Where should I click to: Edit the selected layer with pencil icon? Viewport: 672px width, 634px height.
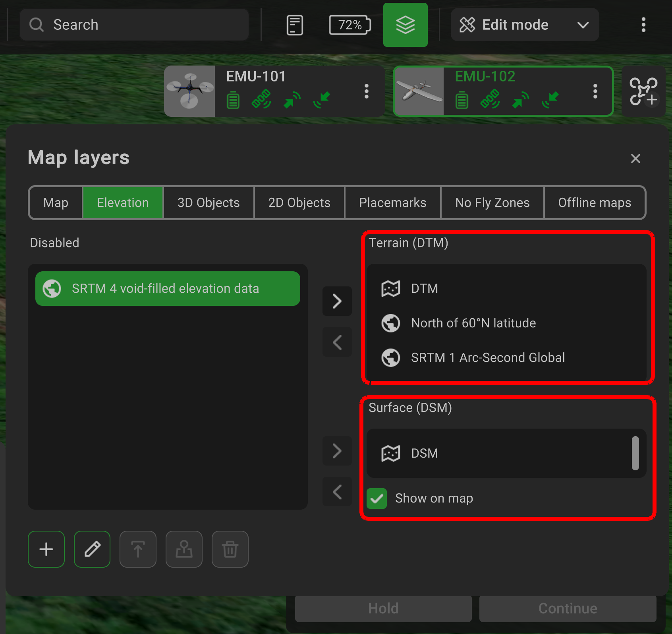tap(92, 549)
